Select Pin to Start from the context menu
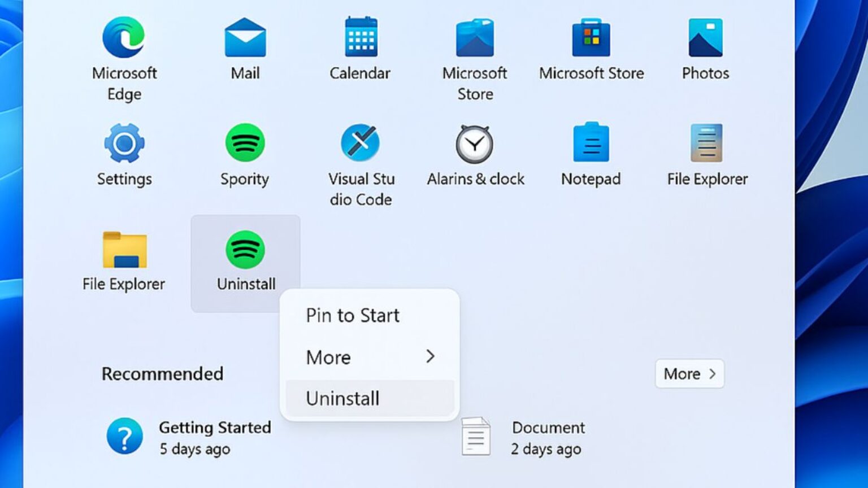The height and width of the screenshot is (488, 868). coord(352,315)
